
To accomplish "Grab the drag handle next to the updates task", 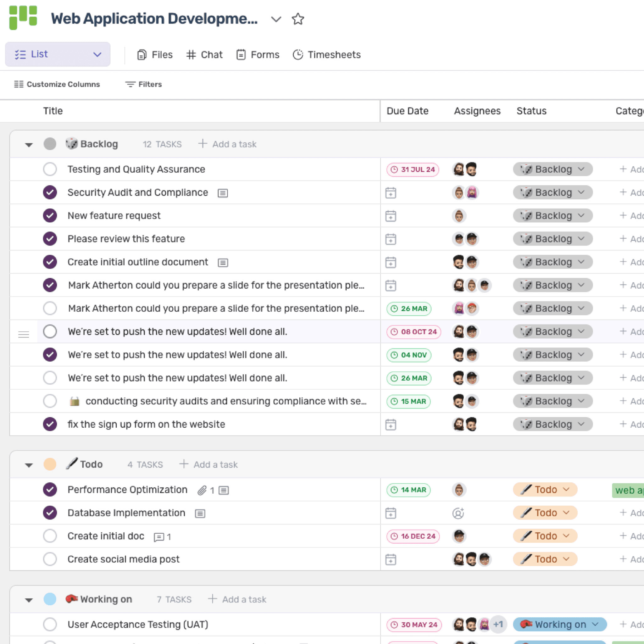I will pos(24,334).
